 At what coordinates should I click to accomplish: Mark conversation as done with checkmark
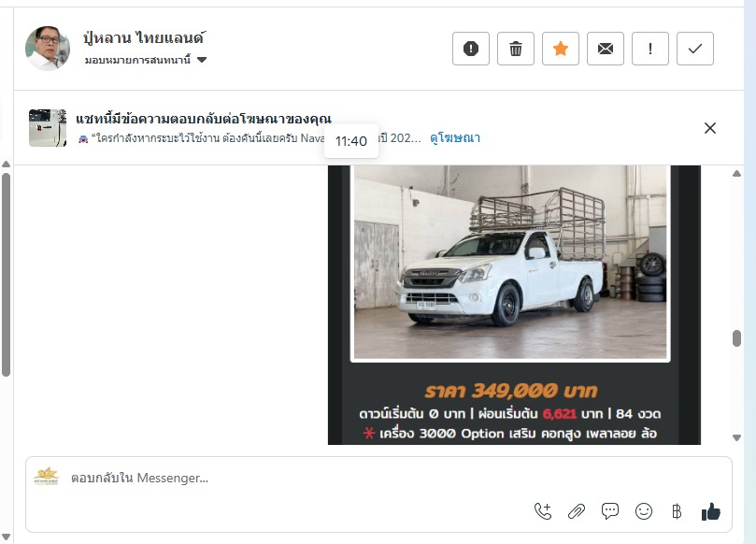pyautogui.click(x=694, y=49)
